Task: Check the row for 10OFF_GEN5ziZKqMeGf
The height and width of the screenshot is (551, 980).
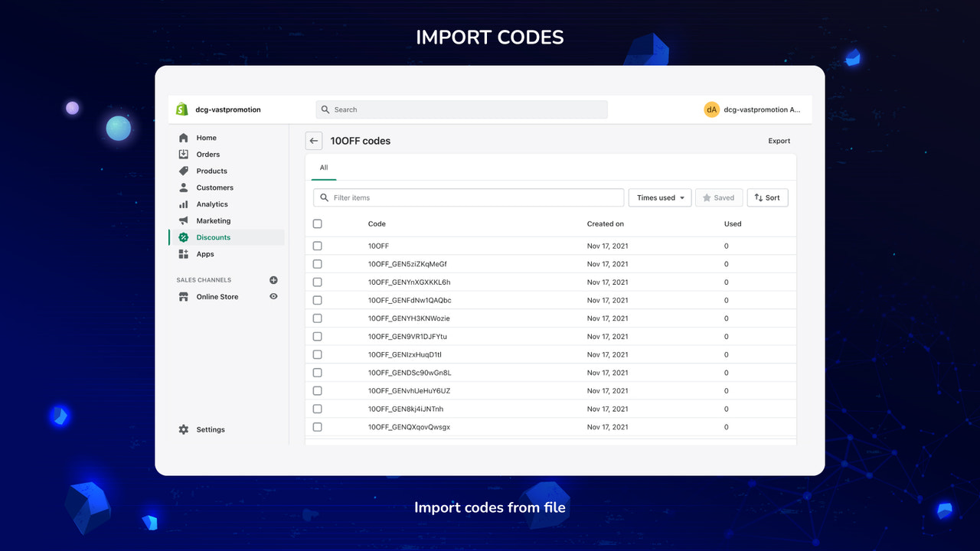Action: tap(318, 263)
